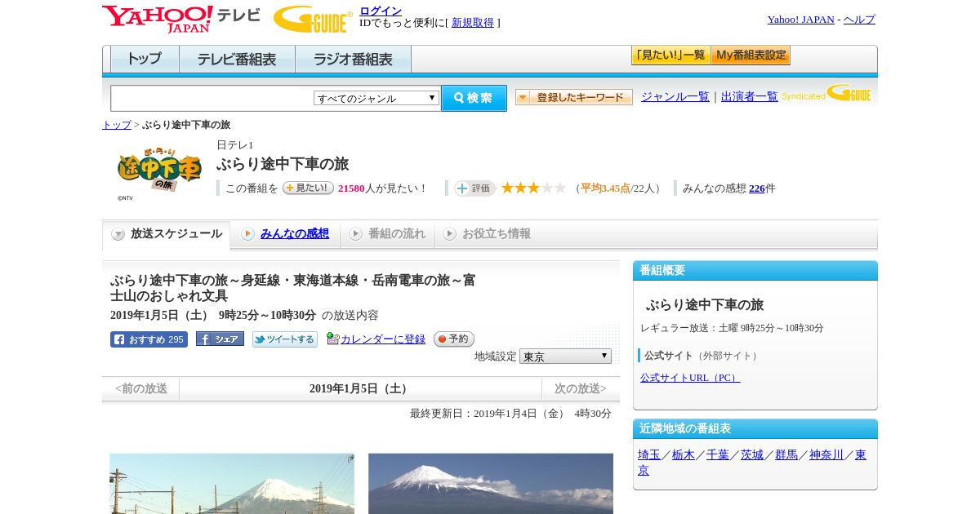Image resolution: width=980 pixels, height=514 pixels.
Task: Click the 「見たい!」一覧 button
Action: coord(670,55)
